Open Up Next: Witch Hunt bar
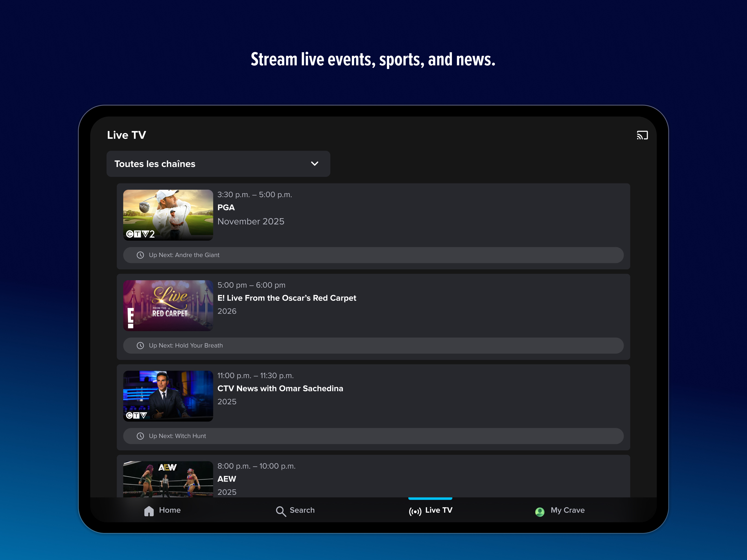The width and height of the screenshot is (747, 560). [x=373, y=436]
